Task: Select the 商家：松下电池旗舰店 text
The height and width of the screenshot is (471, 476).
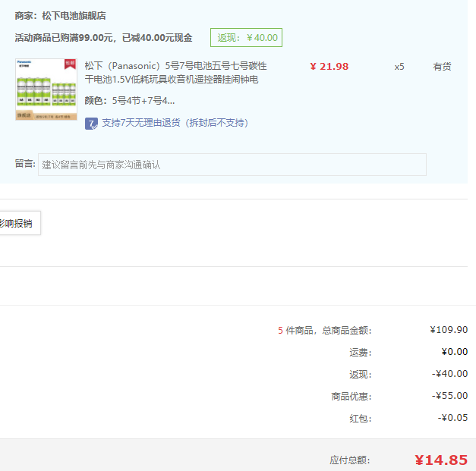Action: pos(60,16)
